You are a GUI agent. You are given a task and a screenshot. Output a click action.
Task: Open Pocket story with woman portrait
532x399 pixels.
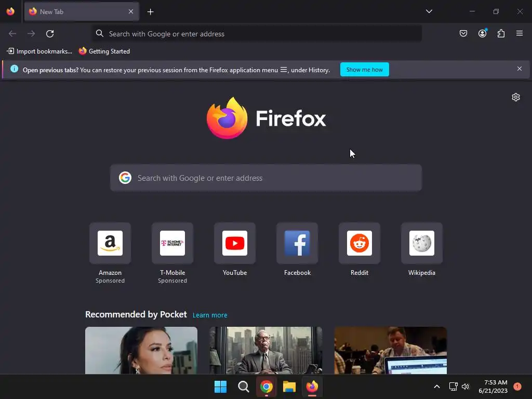point(141,351)
